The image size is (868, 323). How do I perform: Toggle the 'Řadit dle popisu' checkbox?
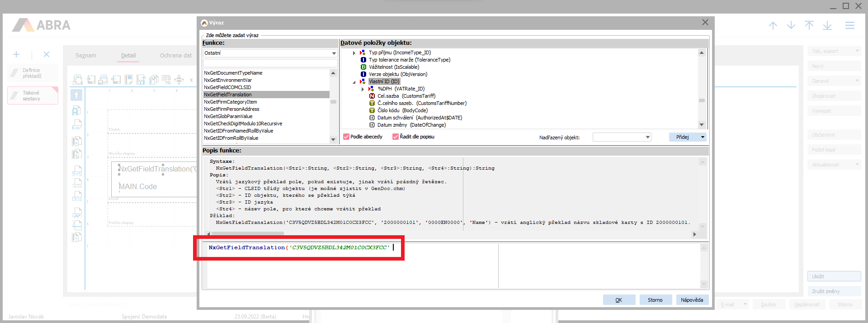pos(396,137)
